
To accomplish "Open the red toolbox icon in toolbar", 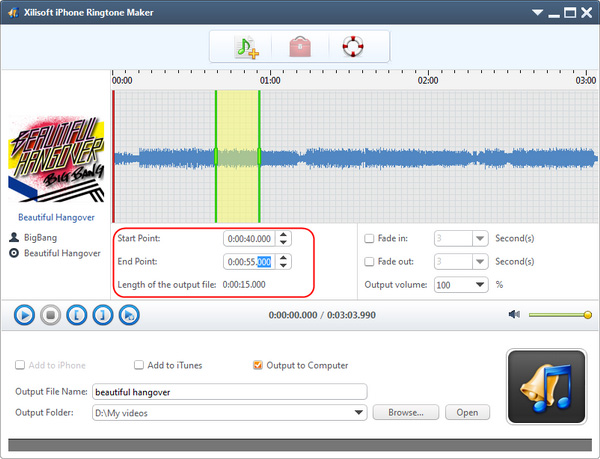I will coord(298,46).
